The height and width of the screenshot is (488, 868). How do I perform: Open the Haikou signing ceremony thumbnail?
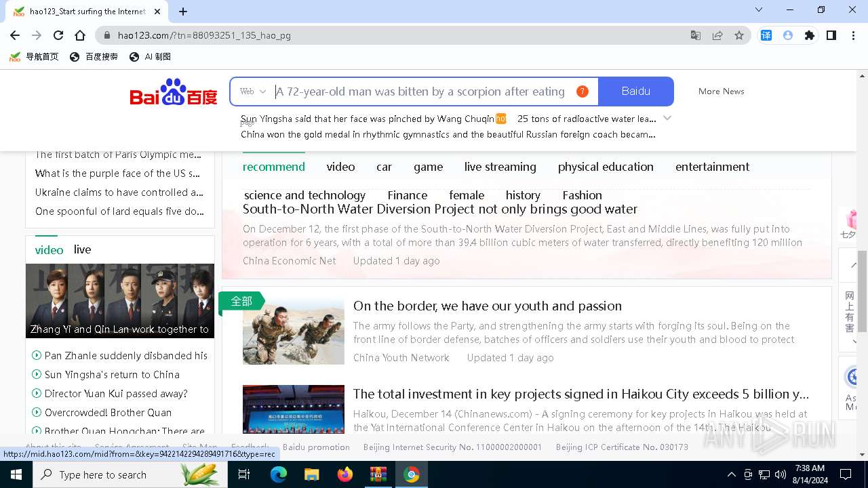pyautogui.click(x=294, y=409)
